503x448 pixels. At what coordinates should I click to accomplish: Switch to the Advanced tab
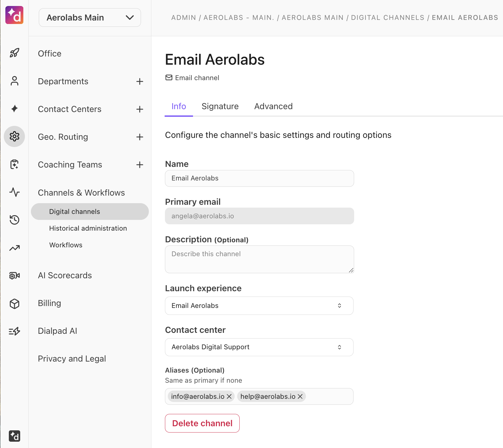[273, 107]
